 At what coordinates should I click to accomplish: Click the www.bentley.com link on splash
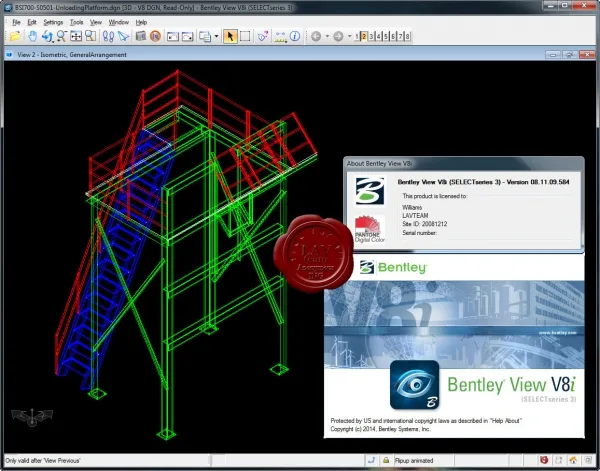(558, 332)
